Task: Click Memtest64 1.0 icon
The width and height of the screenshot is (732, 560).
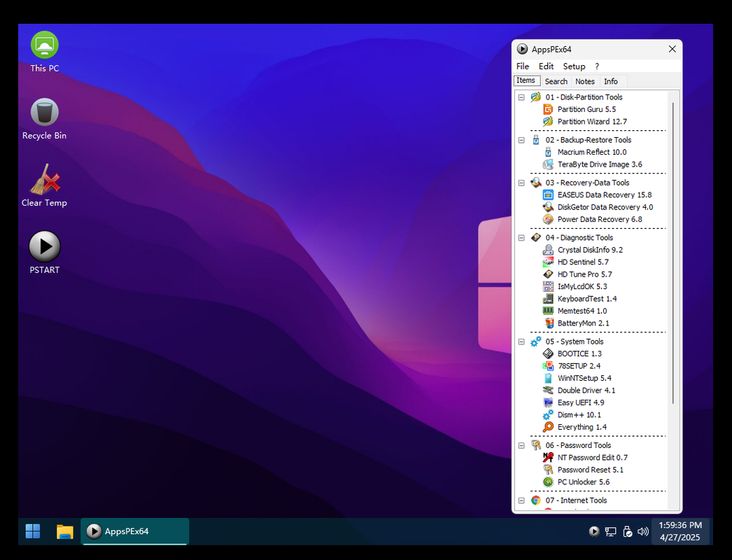Action: tap(548, 311)
